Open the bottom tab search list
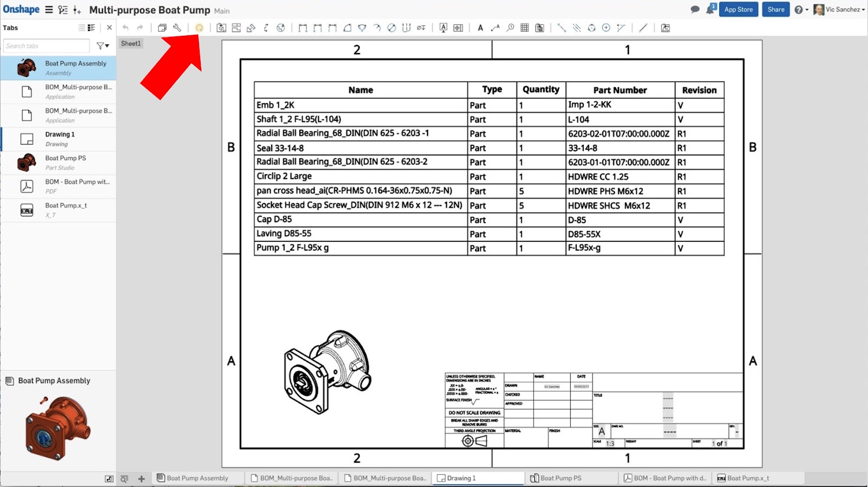The width and height of the screenshot is (868, 487). click(x=124, y=479)
